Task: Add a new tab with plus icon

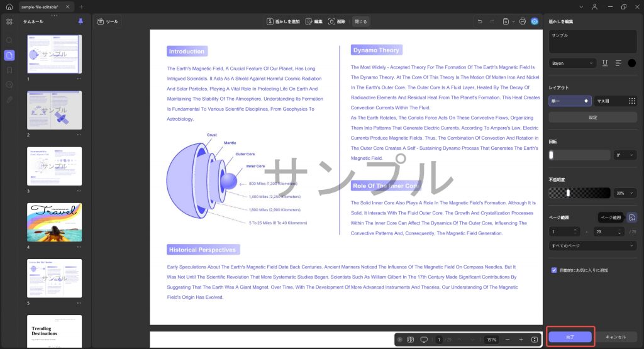Action: [81, 6]
